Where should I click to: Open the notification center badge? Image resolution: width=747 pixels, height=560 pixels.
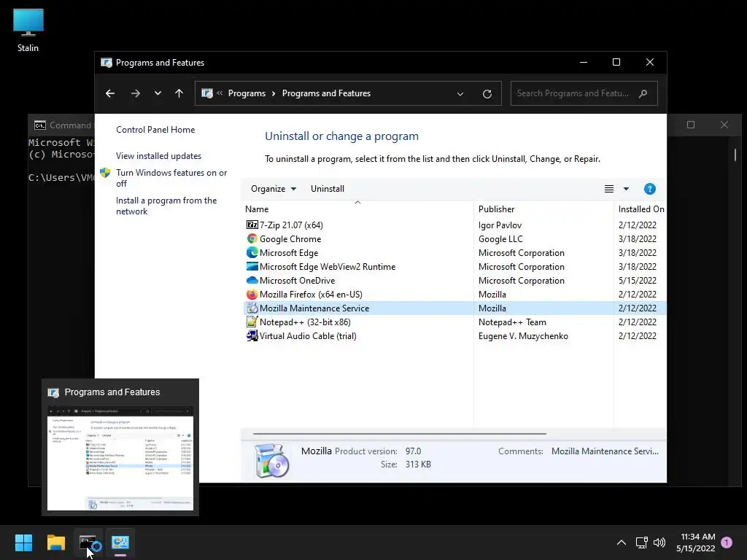(x=727, y=542)
